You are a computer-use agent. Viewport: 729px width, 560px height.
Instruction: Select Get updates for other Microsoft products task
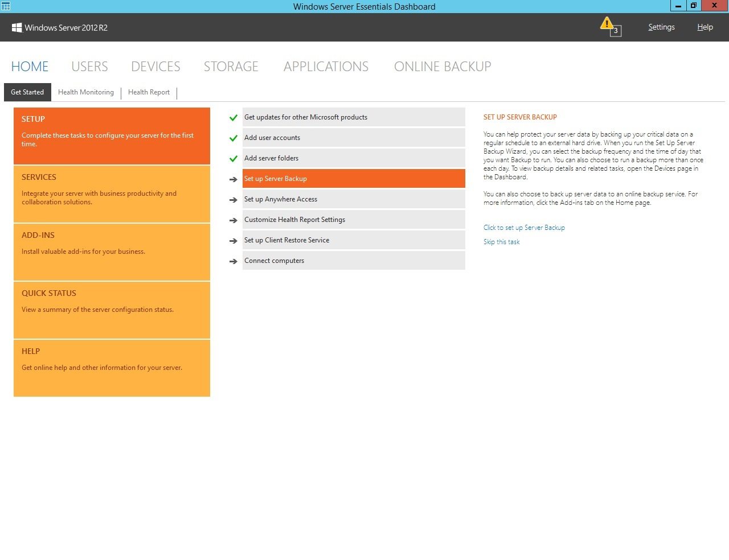[354, 117]
